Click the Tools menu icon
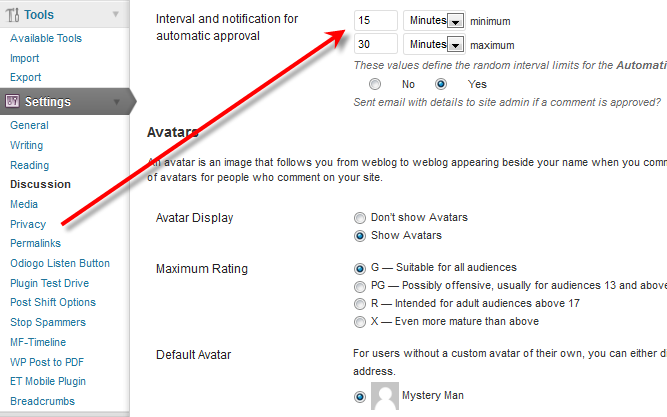Viewport: 667px width, 417px height. point(12,14)
